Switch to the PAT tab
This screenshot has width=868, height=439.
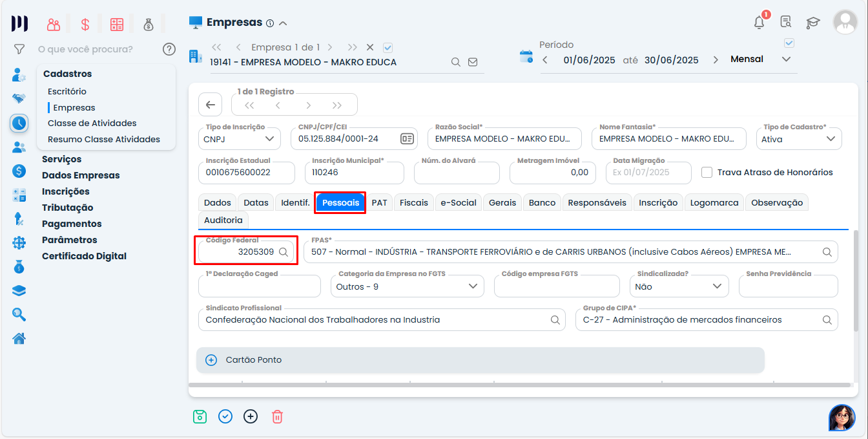(x=380, y=202)
